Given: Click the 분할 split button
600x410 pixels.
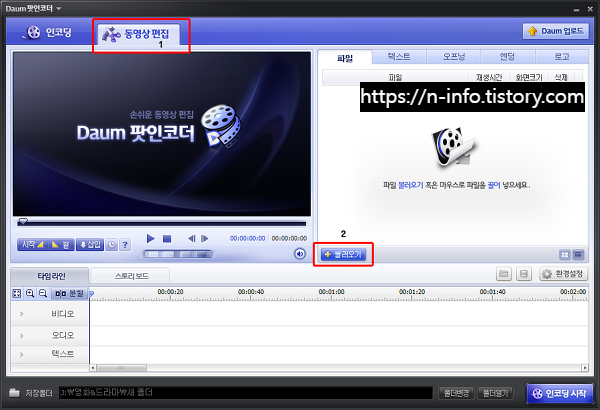Looking at the screenshot, I should (69, 294).
